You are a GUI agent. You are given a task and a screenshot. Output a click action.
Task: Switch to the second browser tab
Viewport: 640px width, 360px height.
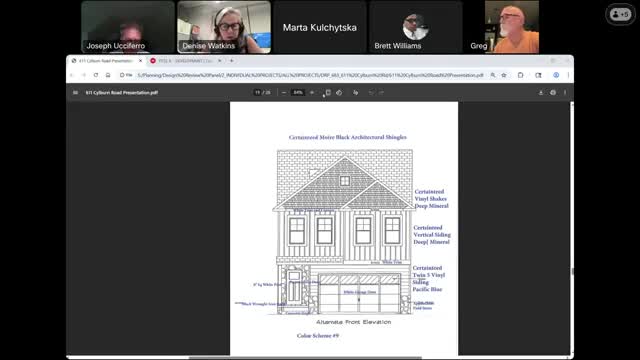186,61
